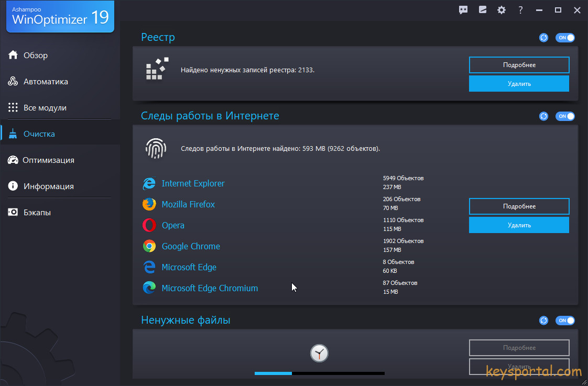Go to Все модули in sidebar
The height and width of the screenshot is (386, 588).
45,108
